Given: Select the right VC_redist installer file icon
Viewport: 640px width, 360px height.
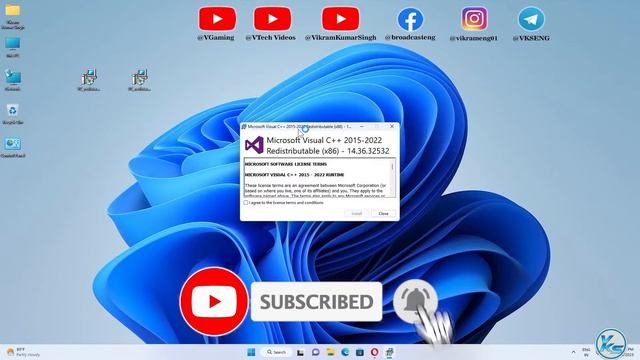Looking at the screenshot, I should pyautogui.click(x=140, y=80).
